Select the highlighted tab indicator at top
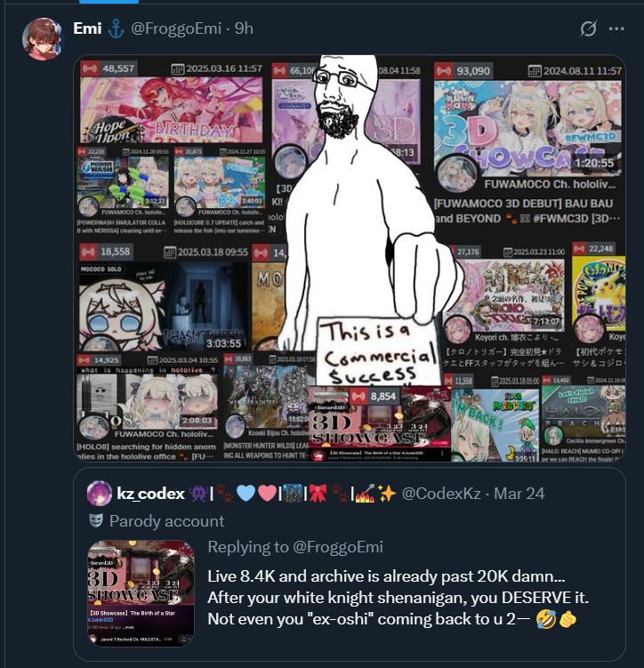Image resolution: width=644 pixels, height=668 pixels. pos(109,1)
